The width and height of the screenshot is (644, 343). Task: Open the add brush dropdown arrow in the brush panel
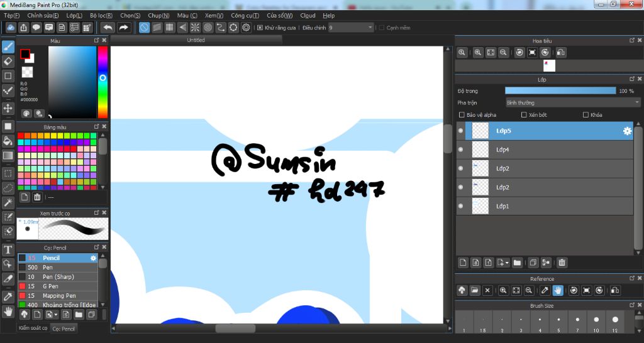tap(55, 315)
